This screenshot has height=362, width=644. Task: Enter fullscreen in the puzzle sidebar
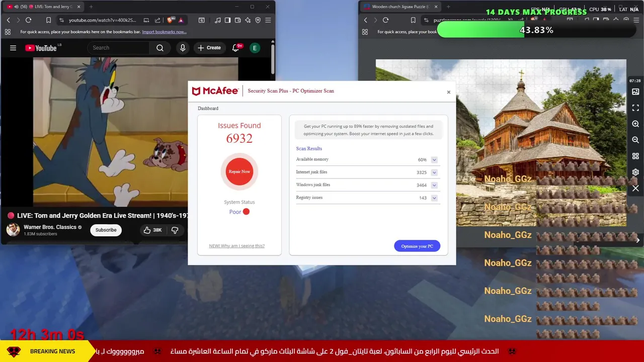pos(635,108)
